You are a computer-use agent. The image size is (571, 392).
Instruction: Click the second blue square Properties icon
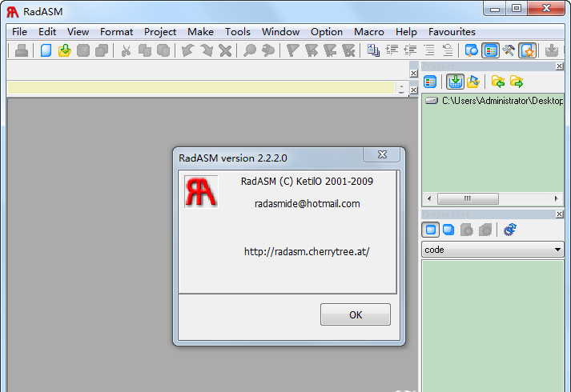448,230
